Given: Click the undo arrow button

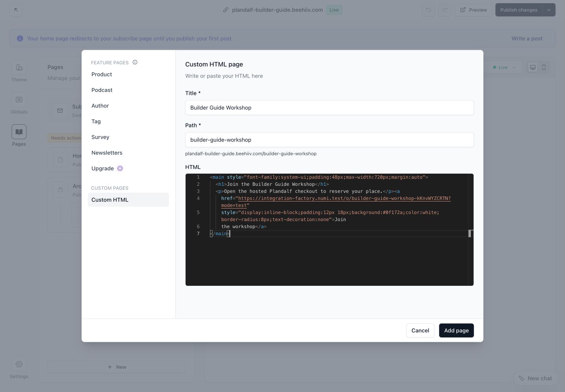Looking at the screenshot, I should pyautogui.click(x=428, y=10).
